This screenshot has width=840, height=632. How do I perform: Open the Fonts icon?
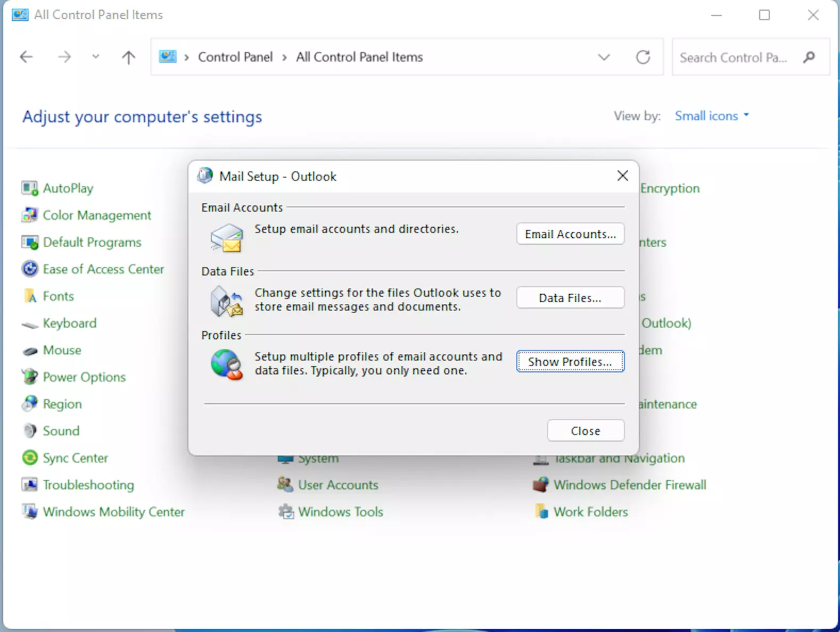pyautogui.click(x=30, y=296)
